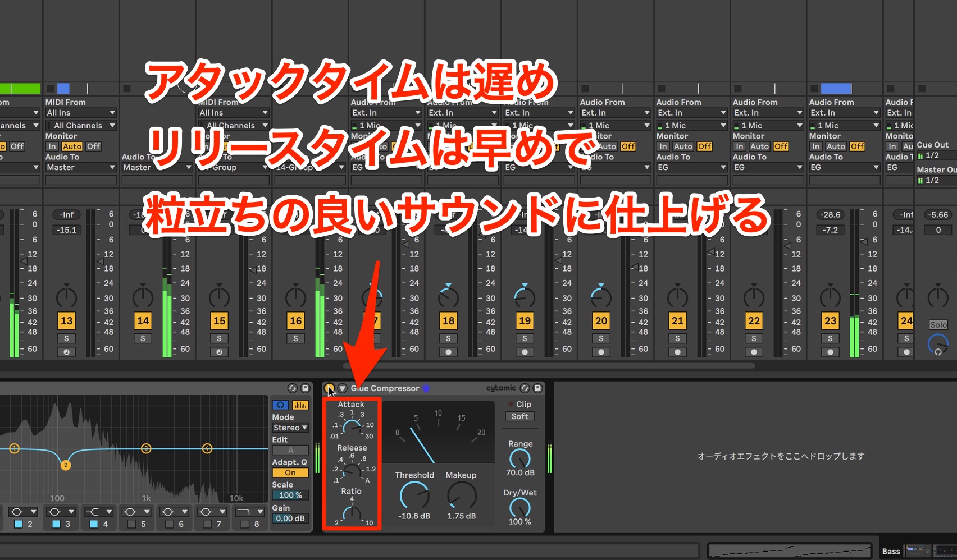The image size is (957, 560).
Task: Open EQ Eight Stereo mode dropdown
Action: [x=290, y=428]
